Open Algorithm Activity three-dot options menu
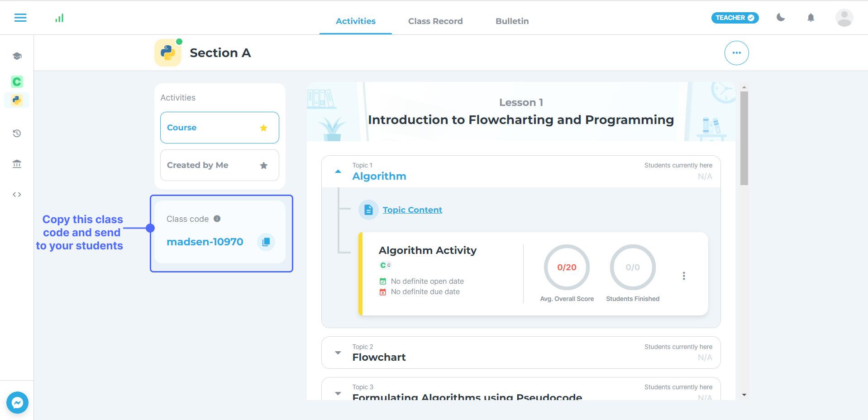 point(684,276)
